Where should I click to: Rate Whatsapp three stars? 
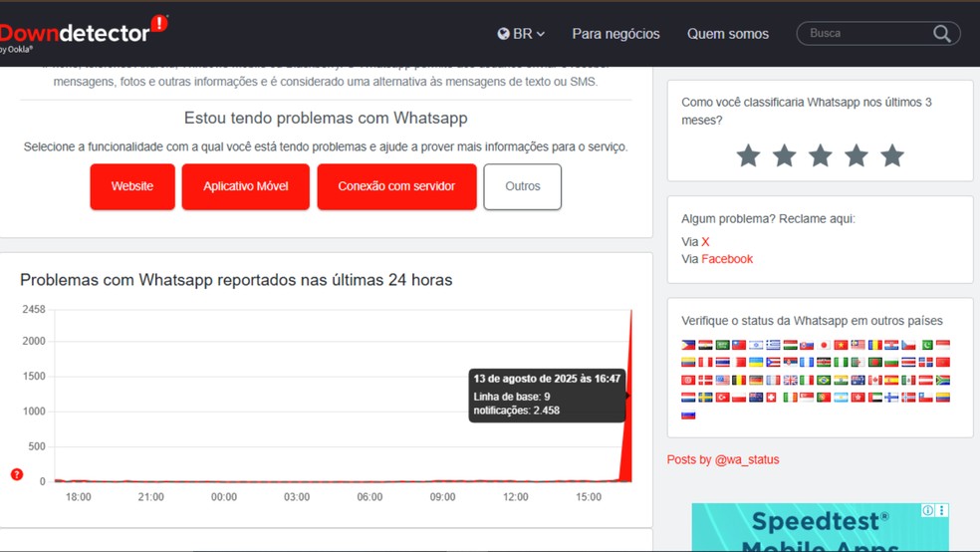[x=821, y=155]
